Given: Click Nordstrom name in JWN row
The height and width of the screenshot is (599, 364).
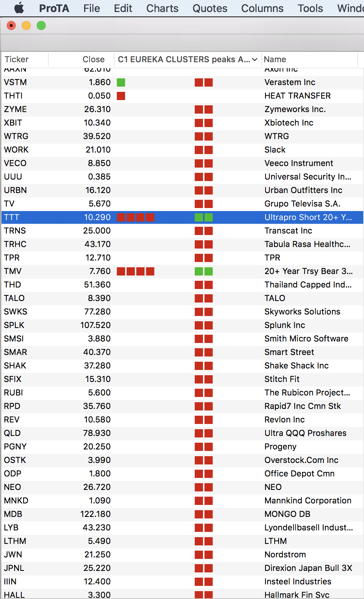Looking at the screenshot, I should pyautogui.click(x=285, y=555).
